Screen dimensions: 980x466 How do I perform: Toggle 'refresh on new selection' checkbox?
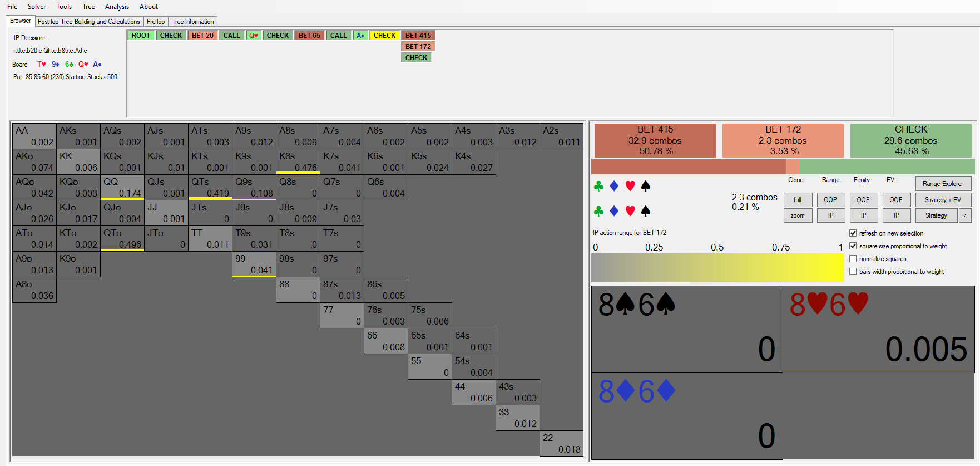point(853,233)
